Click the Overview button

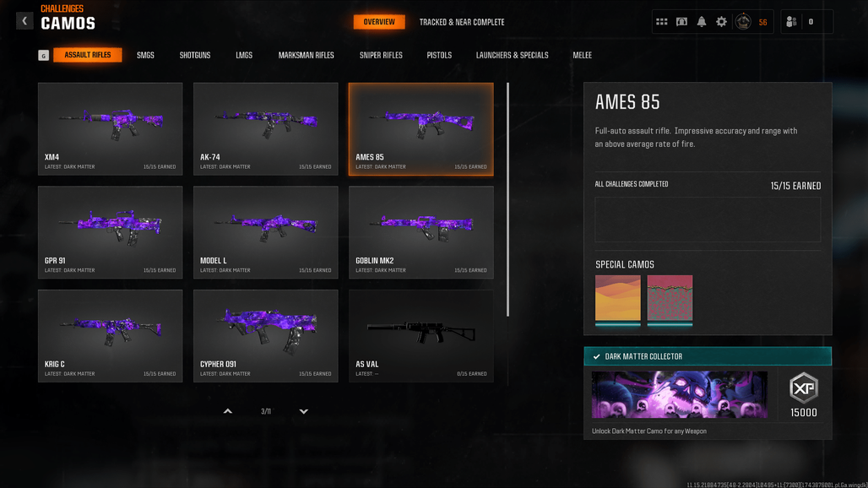[379, 22]
